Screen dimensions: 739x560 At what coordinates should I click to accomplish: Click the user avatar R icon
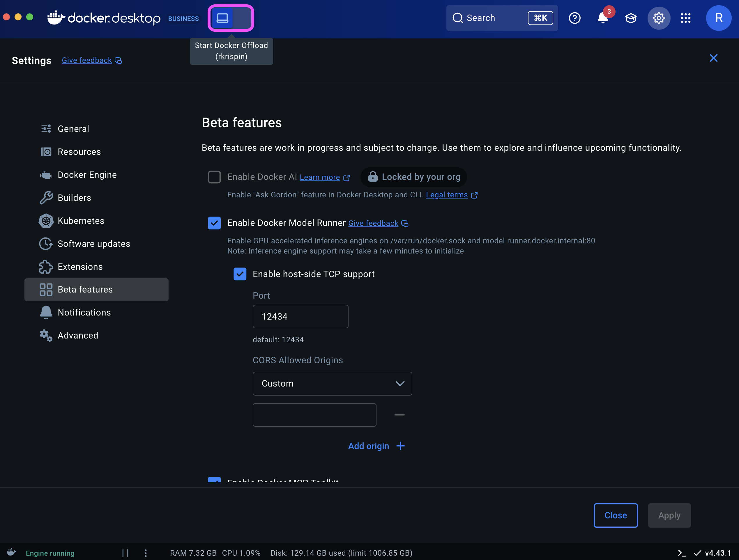coord(719,18)
